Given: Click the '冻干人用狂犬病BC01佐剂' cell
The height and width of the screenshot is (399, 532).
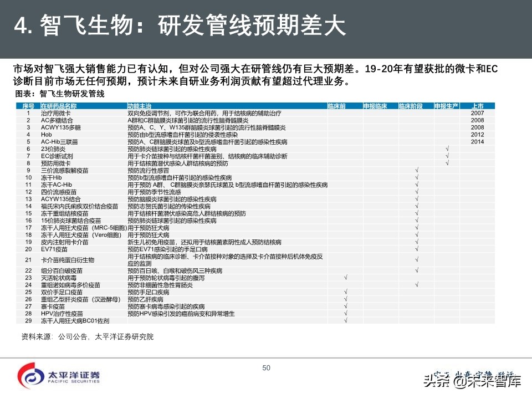Looking at the screenshot, I should [75, 321].
